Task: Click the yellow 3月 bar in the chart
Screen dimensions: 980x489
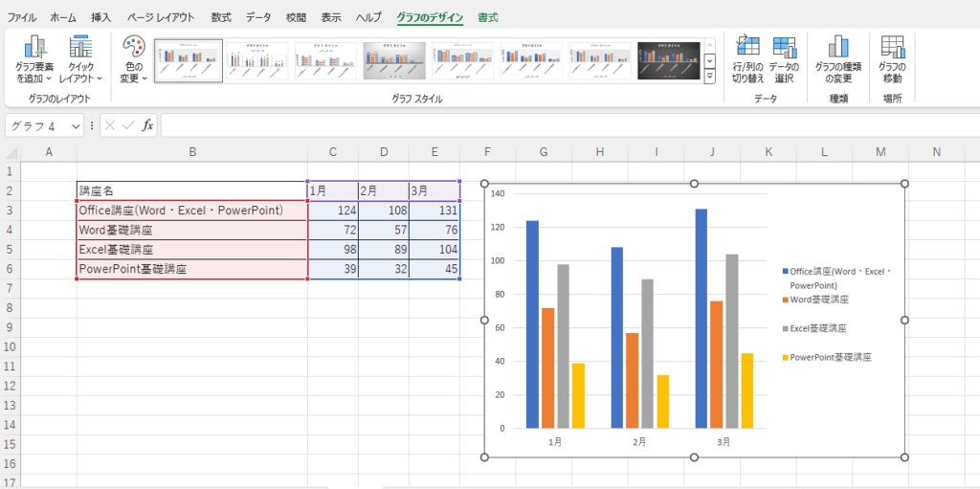Action: [746, 390]
